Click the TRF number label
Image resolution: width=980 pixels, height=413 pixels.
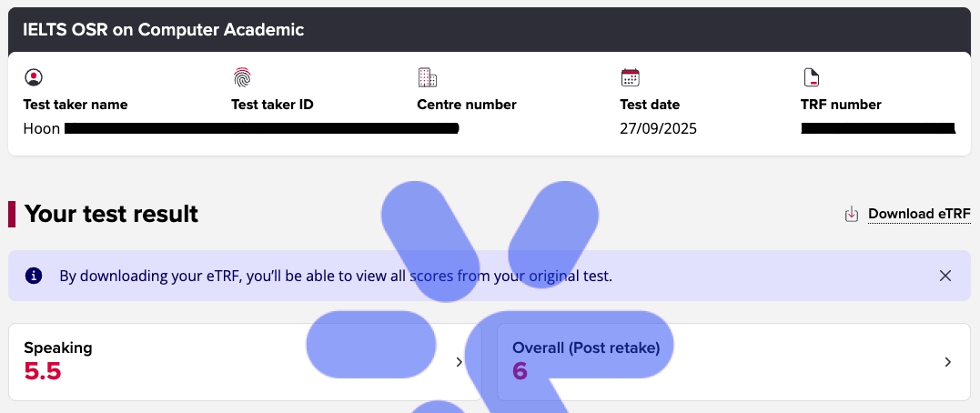(x=841, y=105)
